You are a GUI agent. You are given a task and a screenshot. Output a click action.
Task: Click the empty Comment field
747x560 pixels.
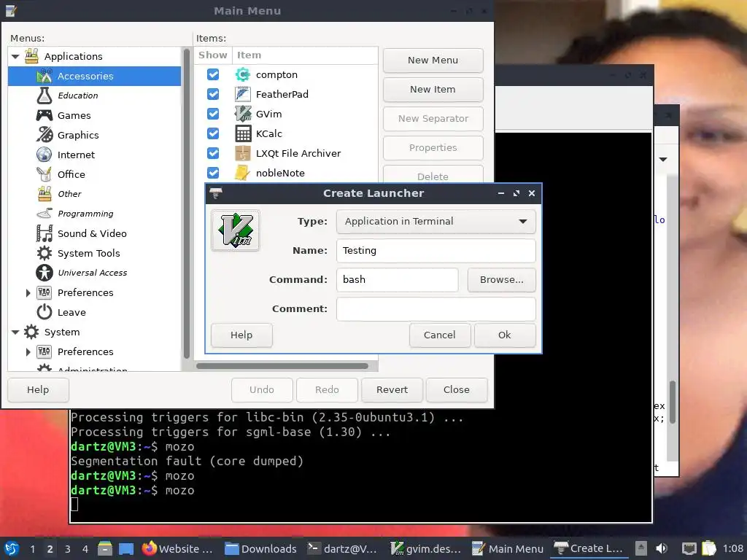point(436,309)
